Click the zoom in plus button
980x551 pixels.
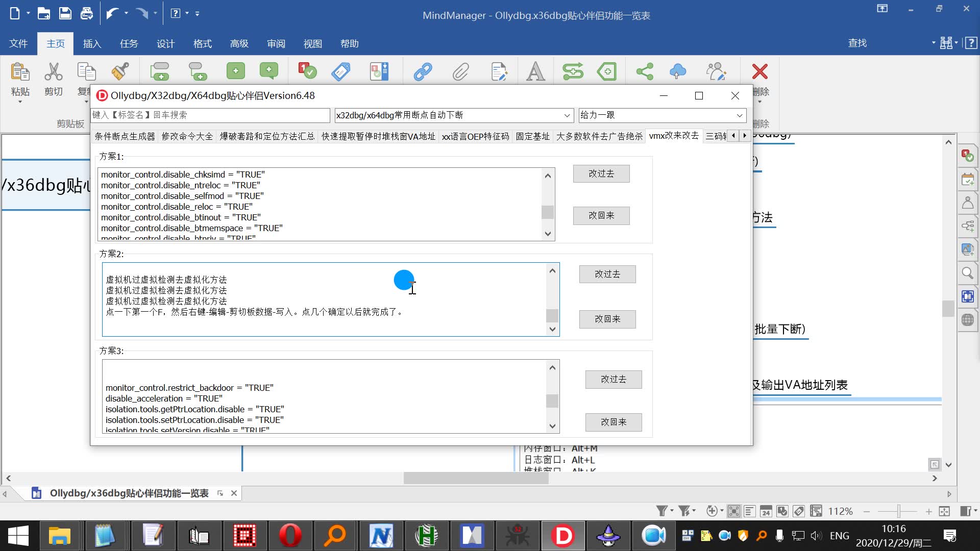[928, 511]
